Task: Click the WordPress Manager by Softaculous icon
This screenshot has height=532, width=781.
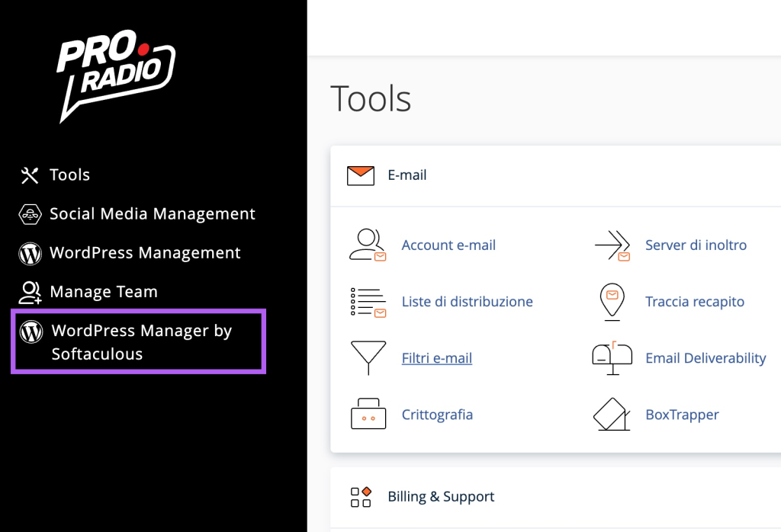Action: point(31,332)
